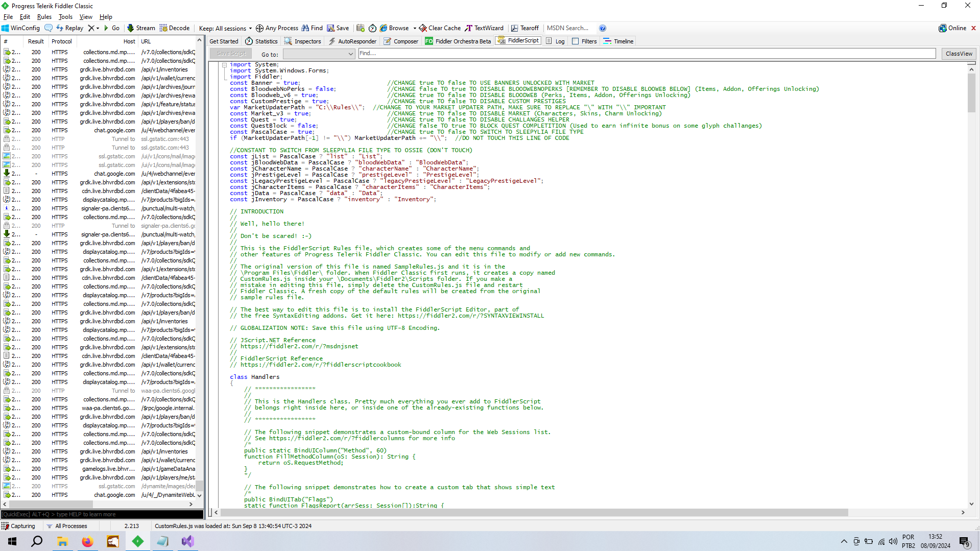Toggle Decode mode
The width and height of the screenshot is (980, 551).
click(x=175, y=28)
